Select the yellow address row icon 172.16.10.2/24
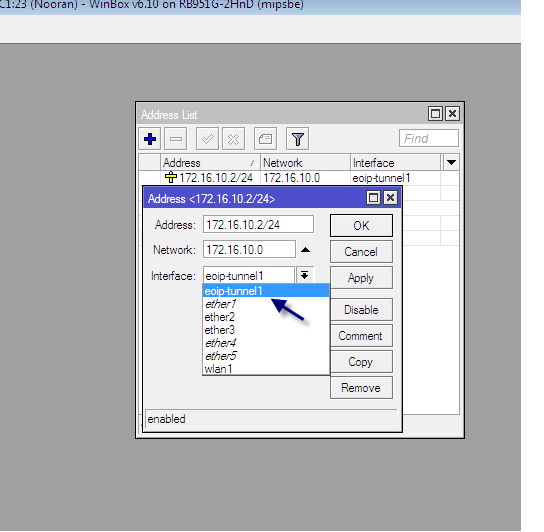Screen dimensions: 544x532 (x=171, y=178)
